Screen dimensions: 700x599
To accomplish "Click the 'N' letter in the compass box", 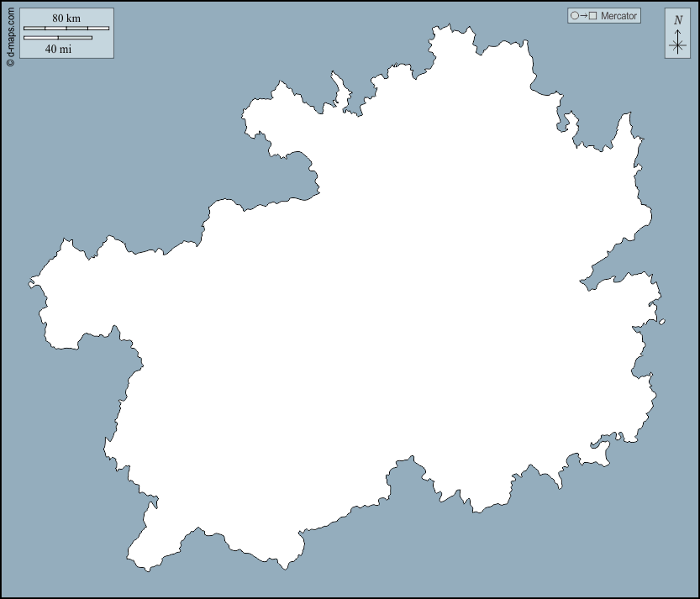I will tap(678, 20).
